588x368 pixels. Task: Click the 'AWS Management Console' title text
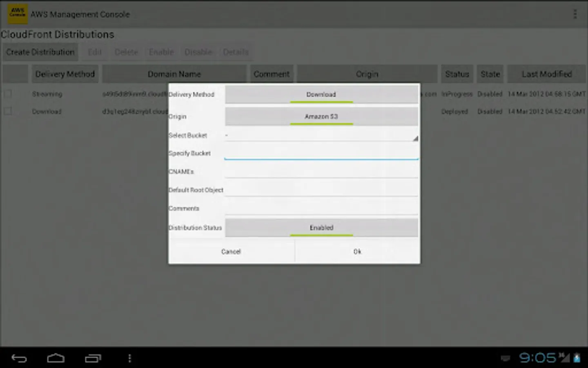[x=80, y=14]
